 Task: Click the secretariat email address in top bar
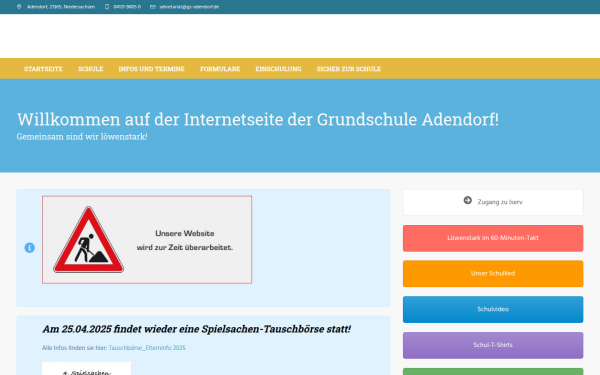[x=189, y=7]
